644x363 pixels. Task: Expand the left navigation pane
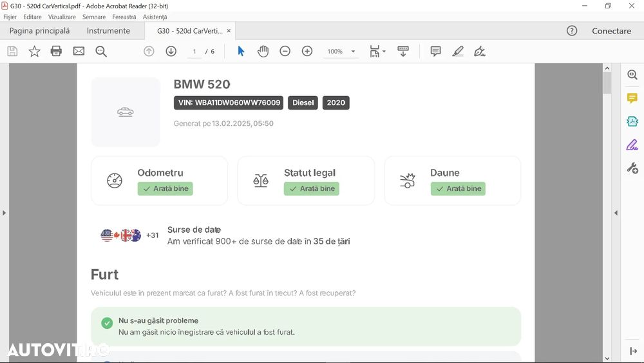click(x=4, y=213)
